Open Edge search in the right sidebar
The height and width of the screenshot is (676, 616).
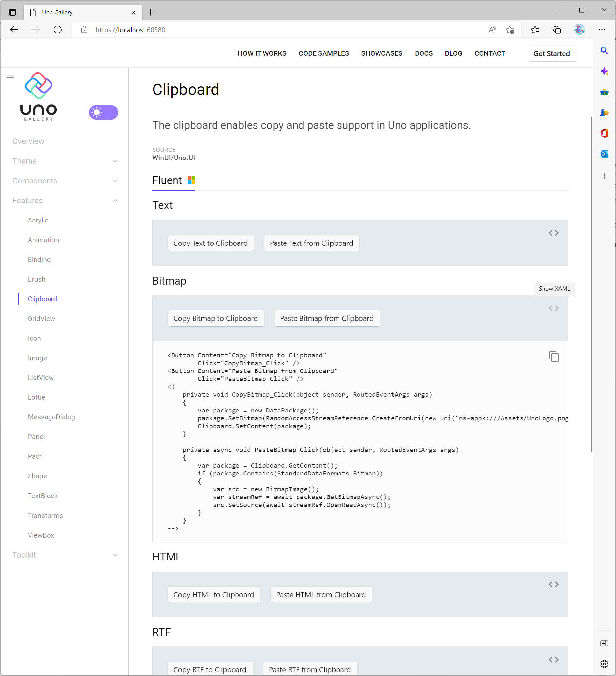(x=605, y=50)
